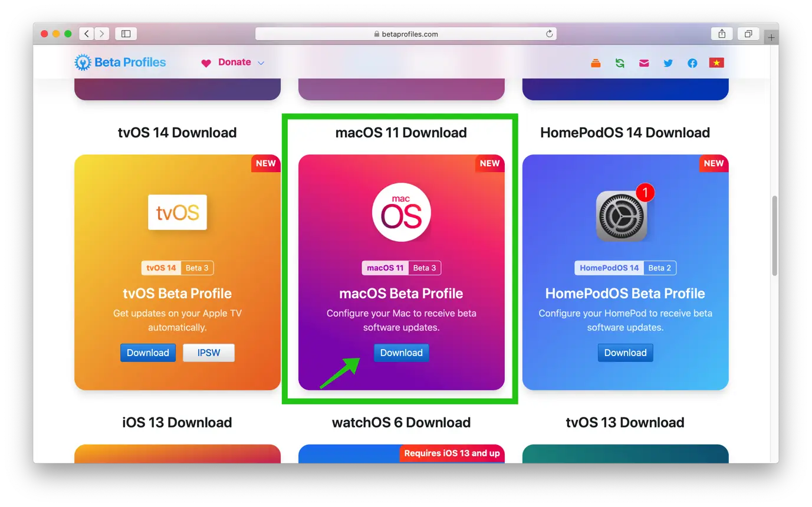Click the Vietnam flag language icon
The width and height of the screenshot is (812, 507).
tap(716, 63)
